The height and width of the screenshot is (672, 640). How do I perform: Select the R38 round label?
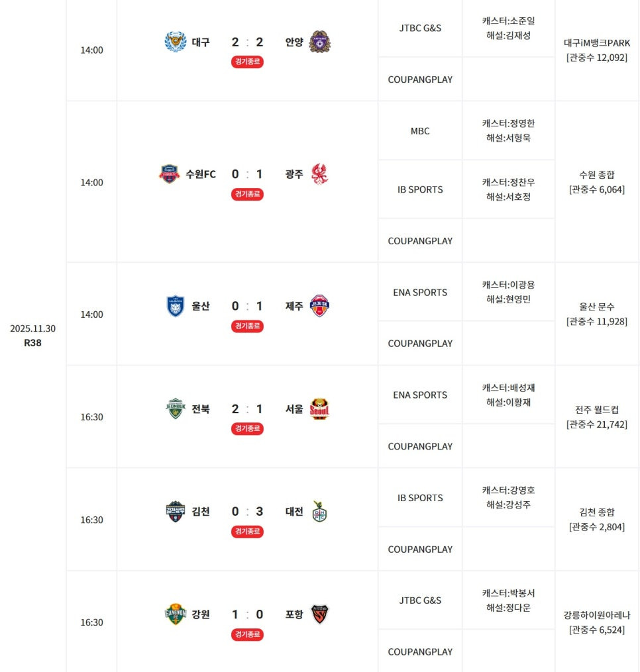(32, 343)
